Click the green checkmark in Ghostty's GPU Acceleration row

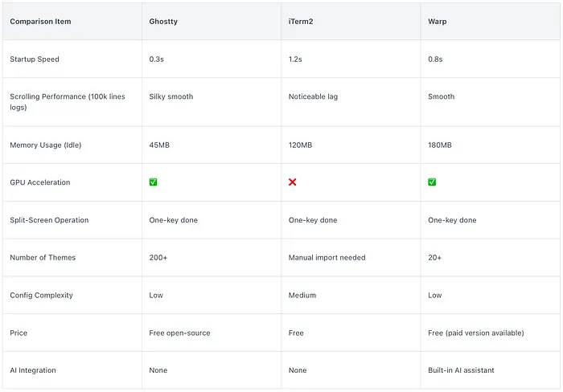point(154,182)
